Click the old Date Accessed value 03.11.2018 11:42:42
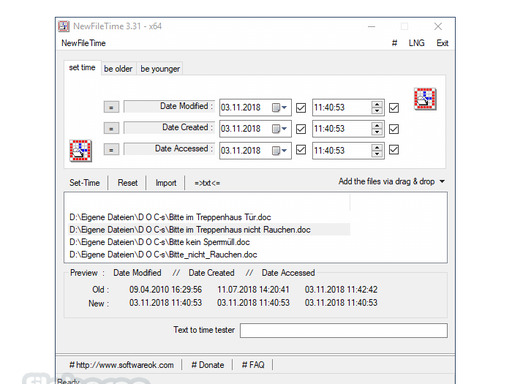Viewport: 512px width, 384px height. tap(341, 289)
